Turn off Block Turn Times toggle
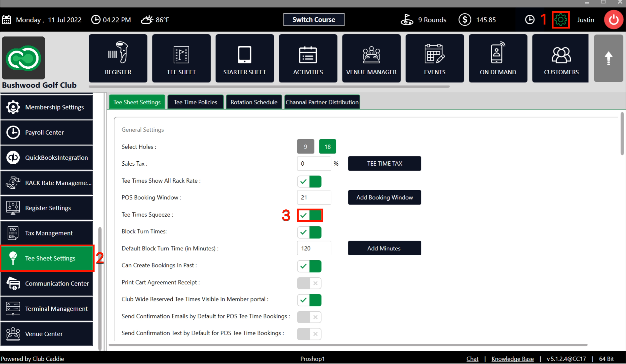This screenshot has height=364, width=626. pos(309,232)
